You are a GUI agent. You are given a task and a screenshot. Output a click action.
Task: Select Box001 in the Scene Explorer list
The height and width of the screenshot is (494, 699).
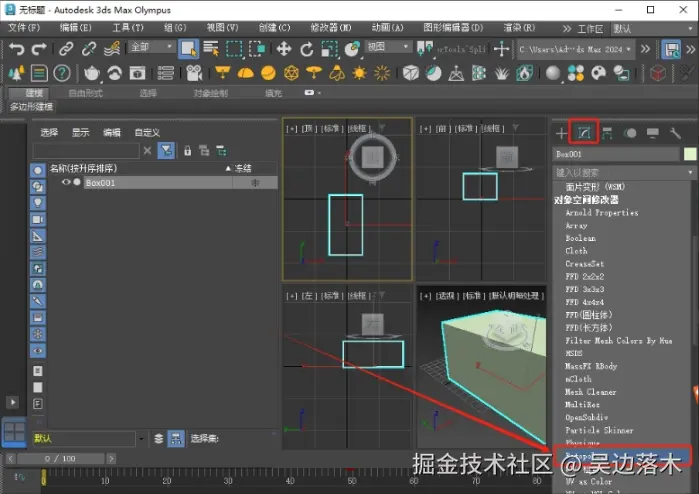(x=100, y=183)
